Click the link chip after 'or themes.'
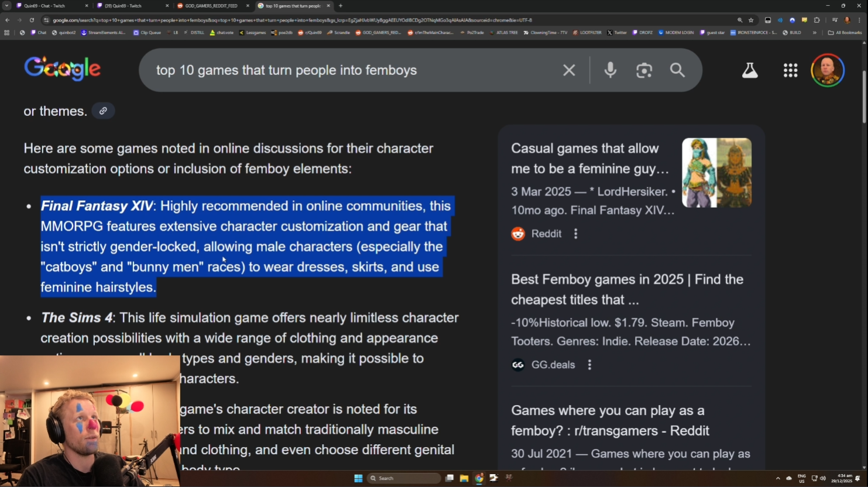 103,111
